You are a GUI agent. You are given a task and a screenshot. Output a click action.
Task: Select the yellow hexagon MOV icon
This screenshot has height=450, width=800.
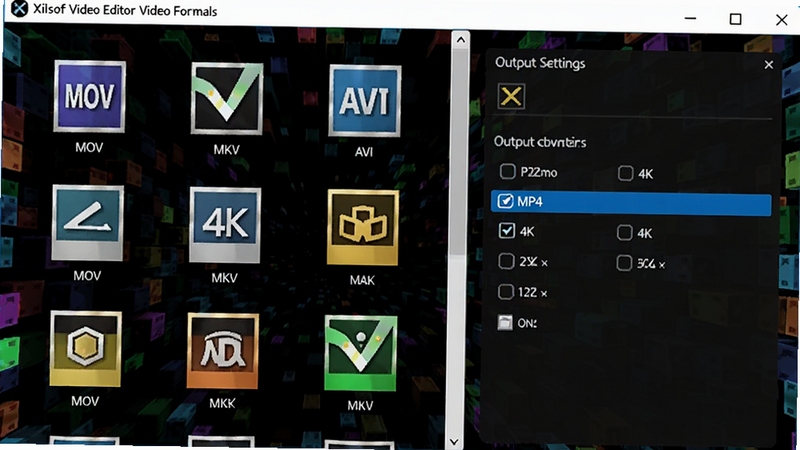tap(85, 348)
